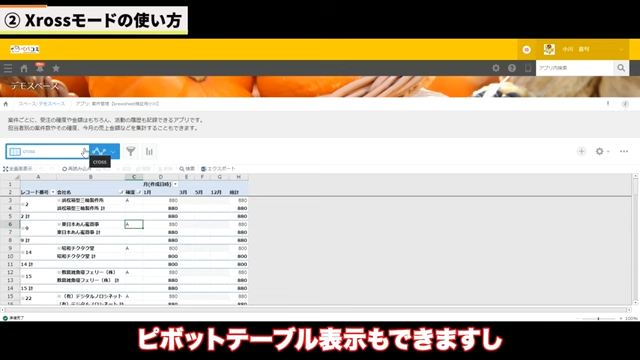
Task: Click the magnifier search button
Action: pos(621,68)
